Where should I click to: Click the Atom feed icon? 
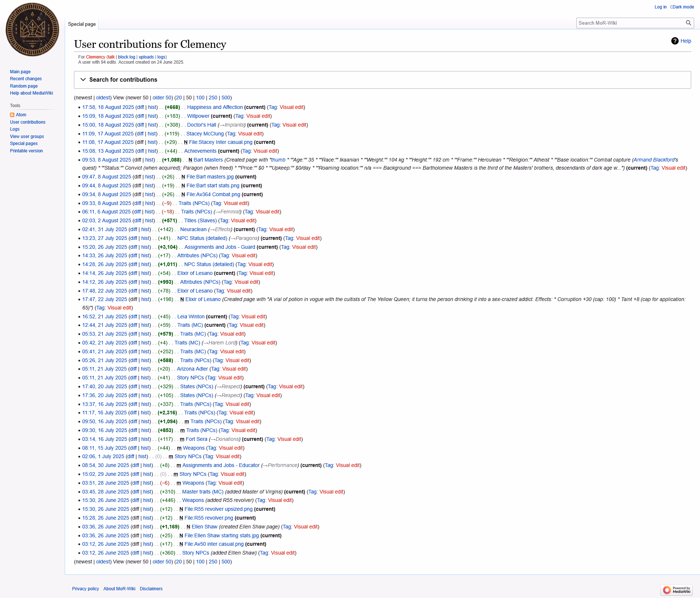[x=12, y=115]
